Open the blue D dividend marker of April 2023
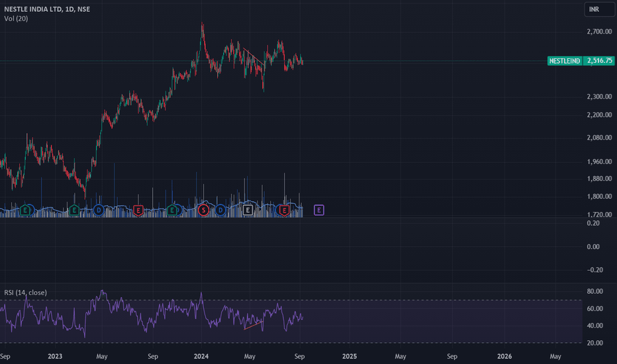 tap(99, 210)
